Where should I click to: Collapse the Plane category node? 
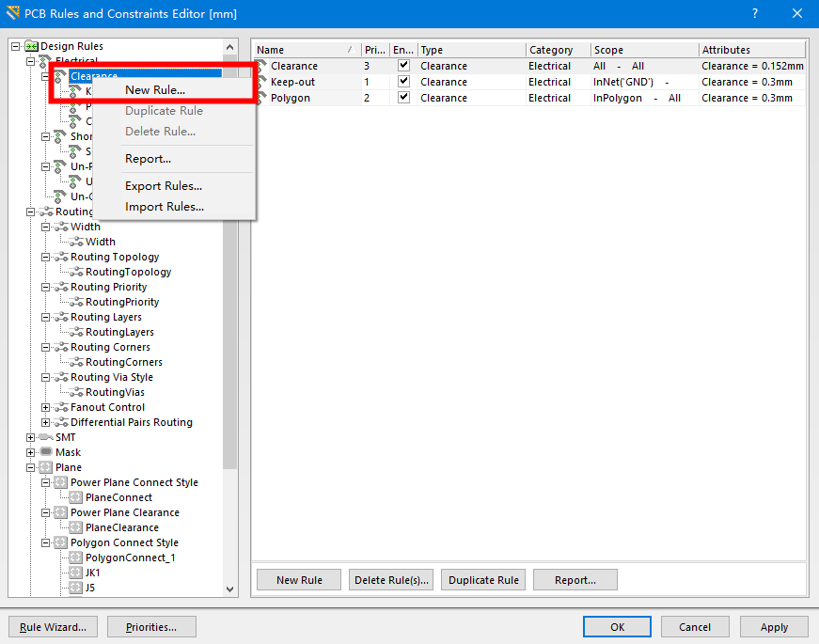pyautogui.click(x=31, y=467)
